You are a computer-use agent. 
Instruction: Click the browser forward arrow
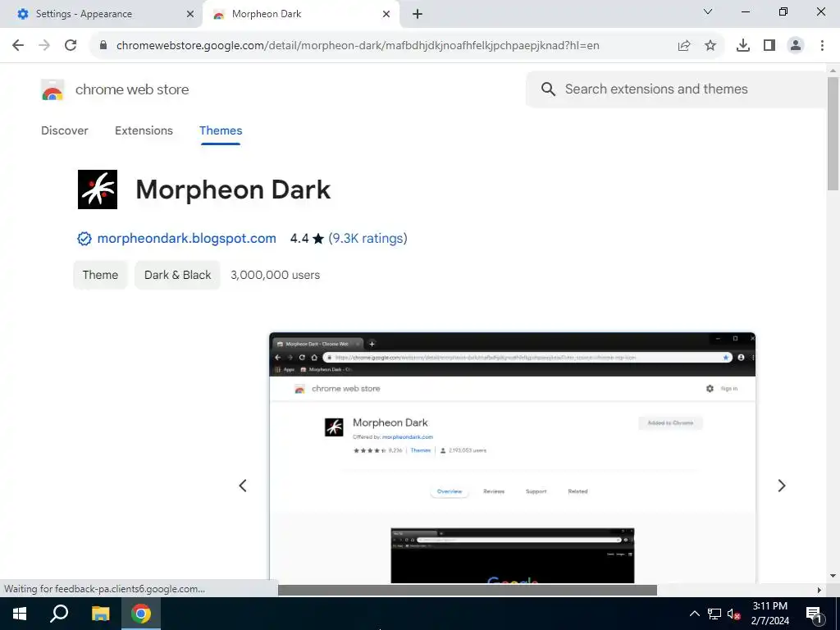pos(44,46)
